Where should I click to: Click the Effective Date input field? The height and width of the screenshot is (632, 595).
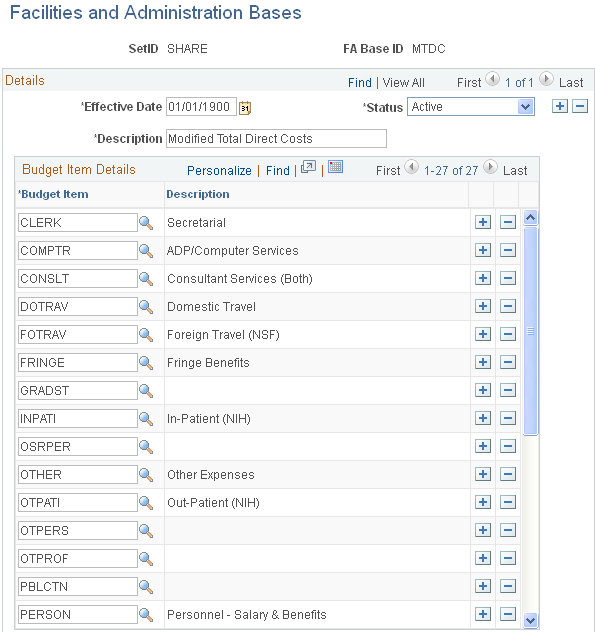click(201, 107)
